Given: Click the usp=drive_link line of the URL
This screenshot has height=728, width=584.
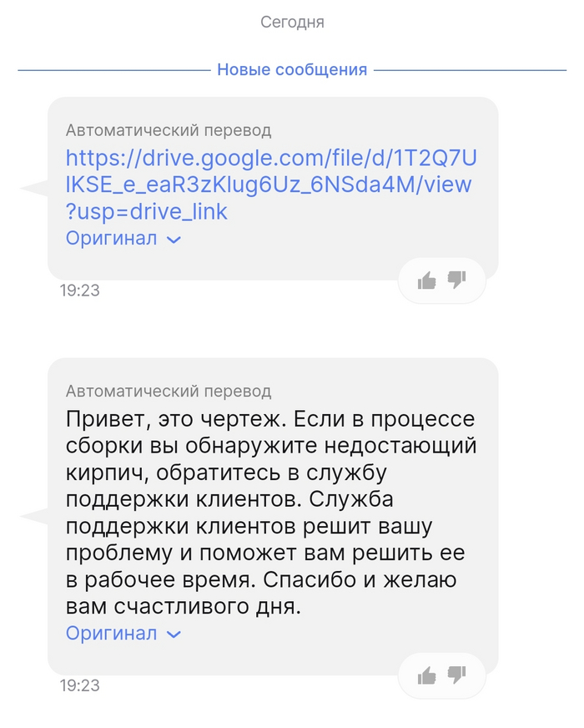Looking at the screenshot, I should pyautogui.click(x=147, y=212).
